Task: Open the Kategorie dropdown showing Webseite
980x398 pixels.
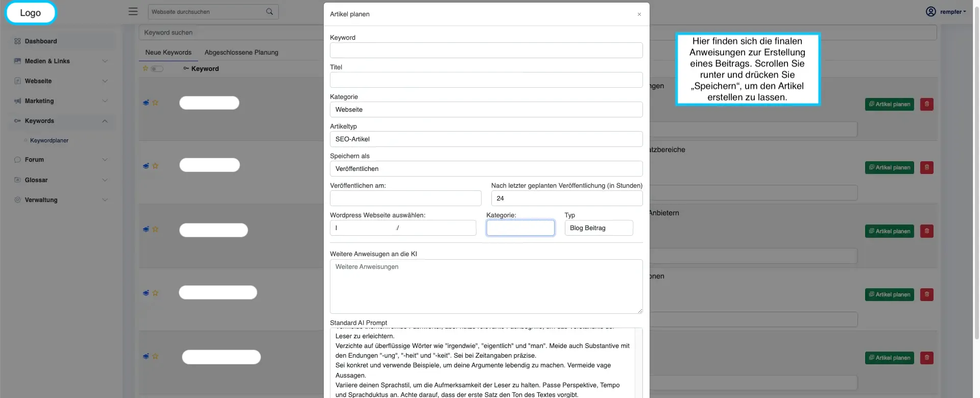Action: (x=486, y=110)
